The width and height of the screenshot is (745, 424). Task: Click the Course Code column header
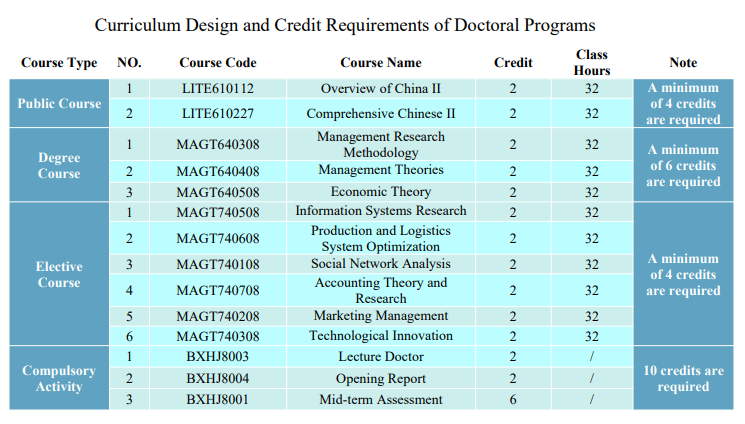[x=217, y=63]
